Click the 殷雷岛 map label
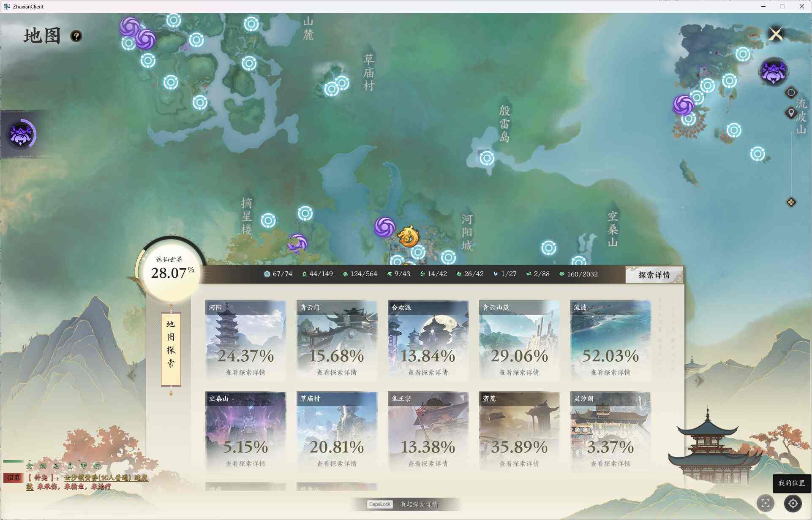Screen dimensions: 812x520 (x=505, y=124)
